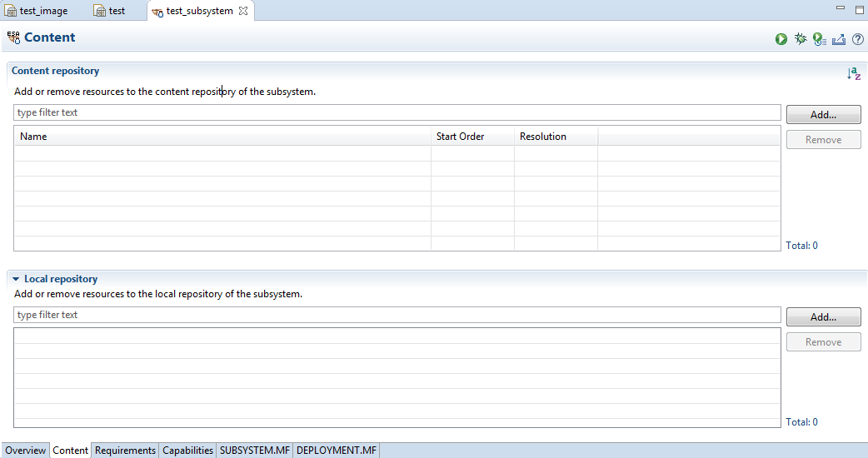Maximize the editor area
This screenshot has width=868, height=458.
tap(860, 9)
